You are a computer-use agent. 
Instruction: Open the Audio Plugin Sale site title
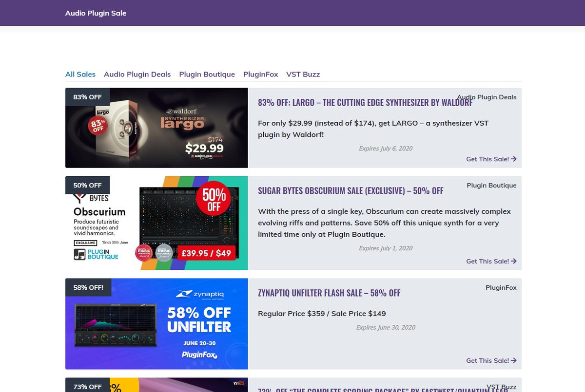coord(96,13)
